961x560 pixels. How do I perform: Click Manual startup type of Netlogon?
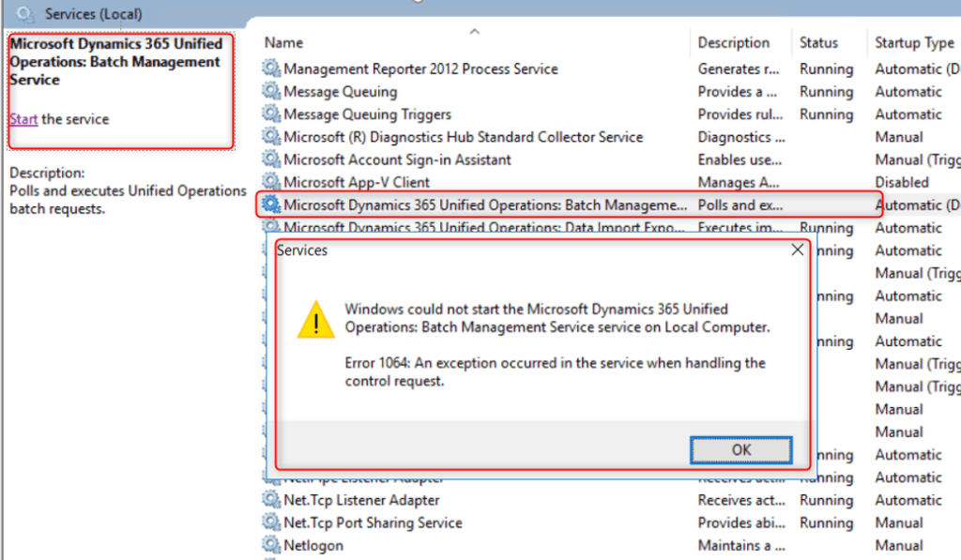(x=898, y=545)
